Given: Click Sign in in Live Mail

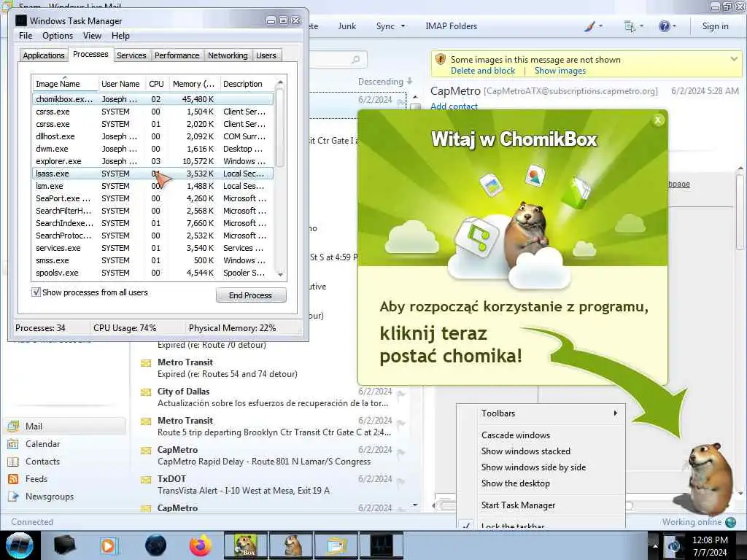Looking at the screenshot, I should [x=715, y=26].
